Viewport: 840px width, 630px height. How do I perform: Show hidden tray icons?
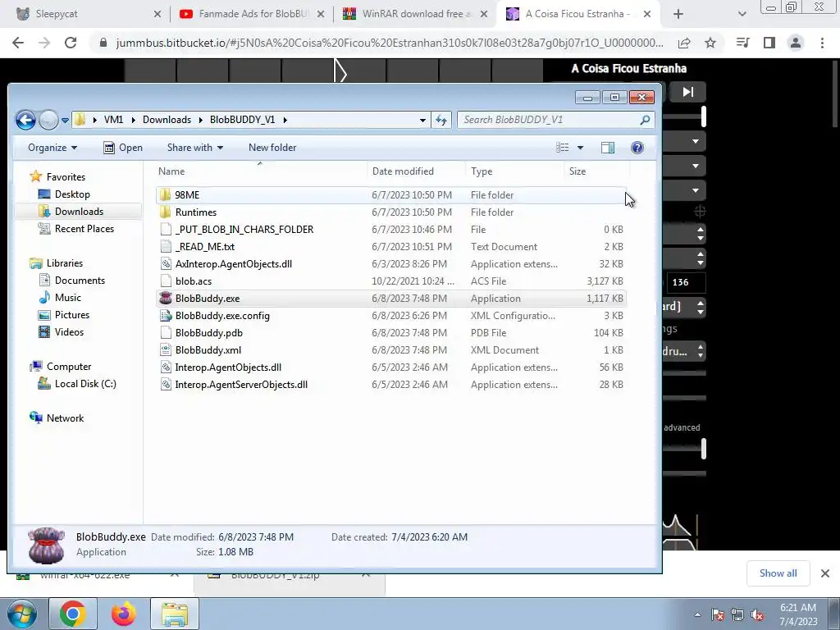click(697, 615)
